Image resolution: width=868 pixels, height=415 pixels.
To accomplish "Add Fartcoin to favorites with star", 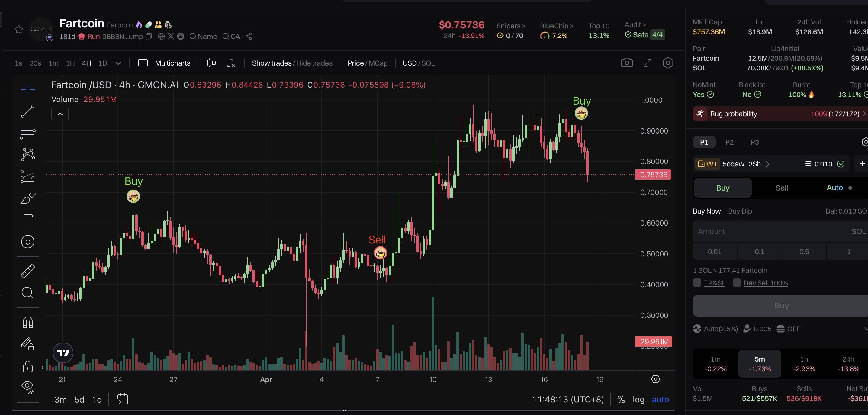I will click(x=18, y=30).
